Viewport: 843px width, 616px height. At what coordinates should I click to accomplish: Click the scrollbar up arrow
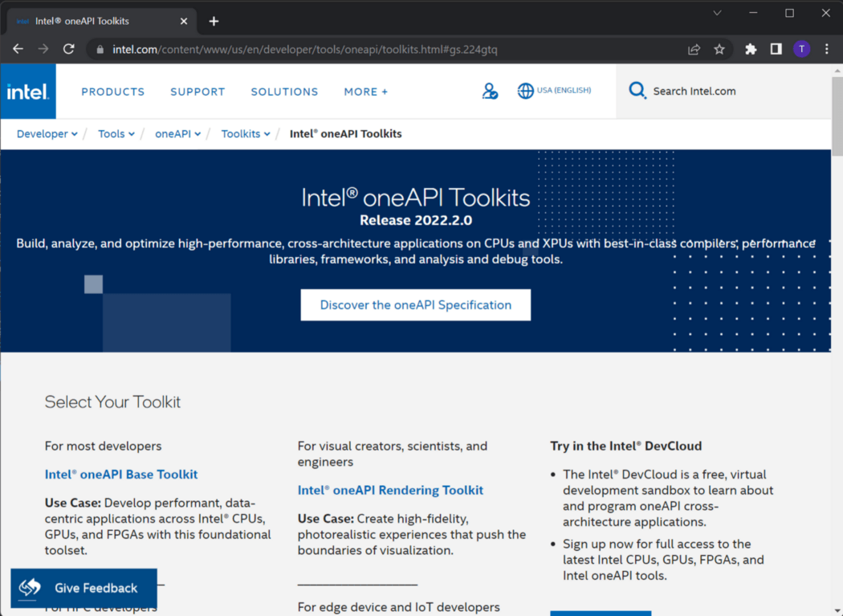coord(837,71)
